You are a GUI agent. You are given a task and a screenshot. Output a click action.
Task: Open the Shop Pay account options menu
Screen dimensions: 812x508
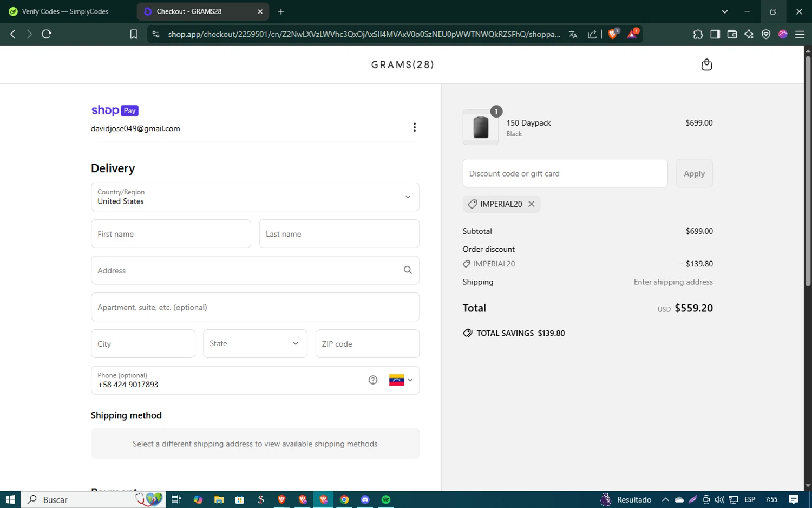(415, 127)
